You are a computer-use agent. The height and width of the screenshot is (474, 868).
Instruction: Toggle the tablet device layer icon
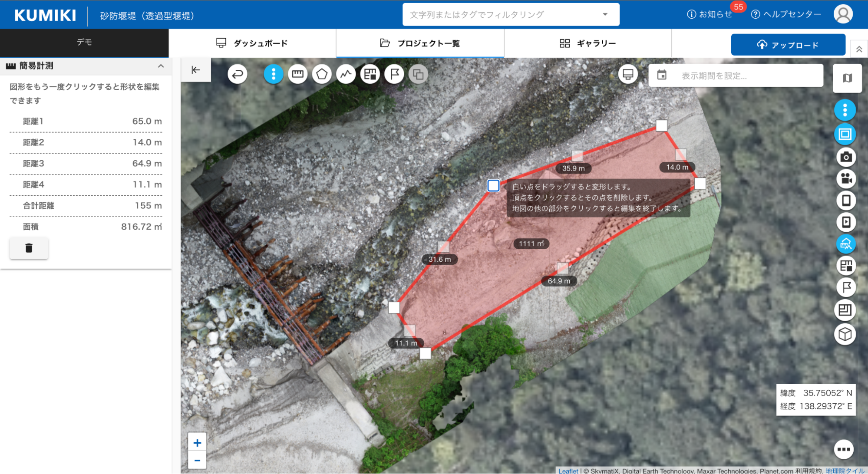(846, 200)
